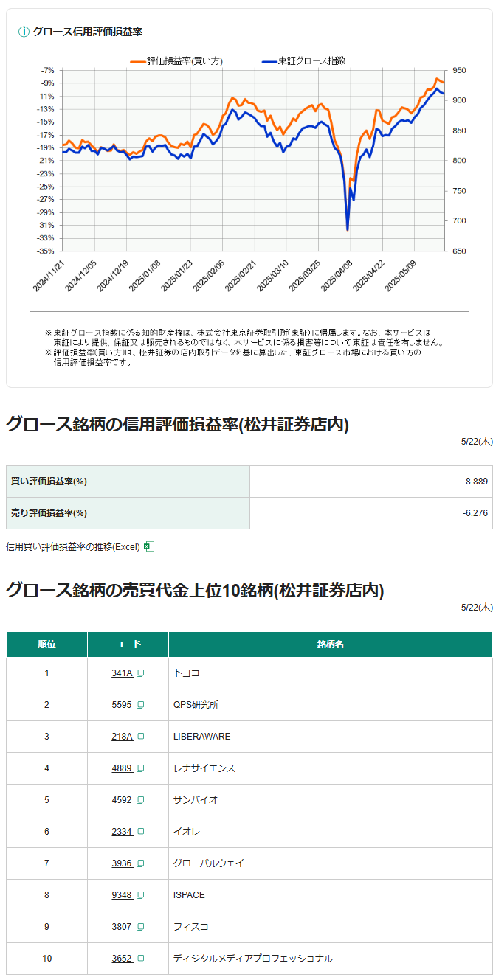Open stock code link 4889
This screenshot has height=980, width=493.
[x=123, y=768]
